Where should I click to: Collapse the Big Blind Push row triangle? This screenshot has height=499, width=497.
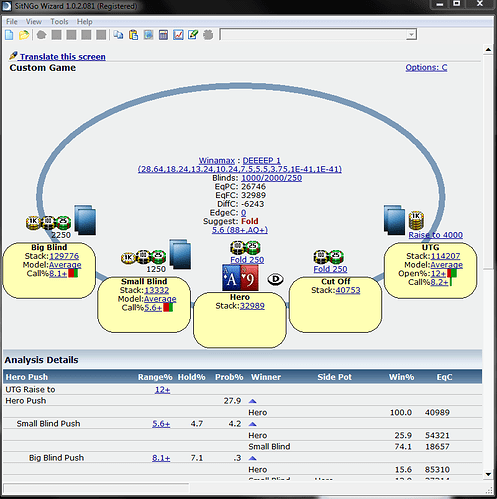(252, 458)
